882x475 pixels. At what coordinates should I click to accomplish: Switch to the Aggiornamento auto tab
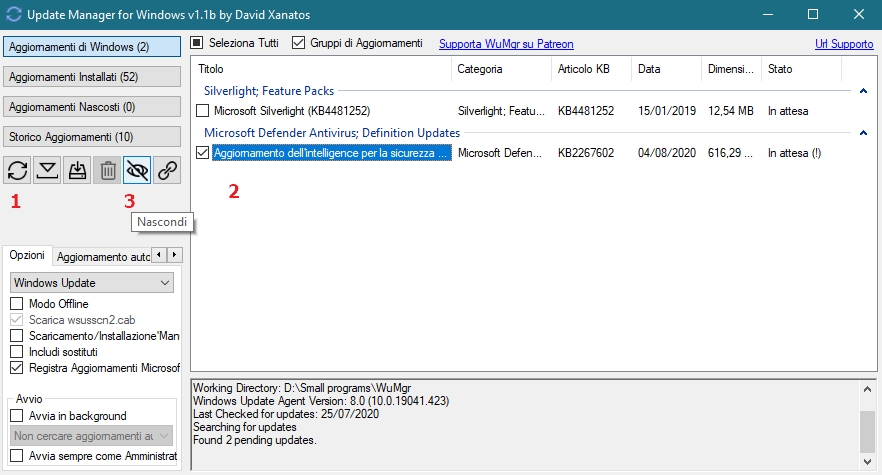(x=103, y=257)
